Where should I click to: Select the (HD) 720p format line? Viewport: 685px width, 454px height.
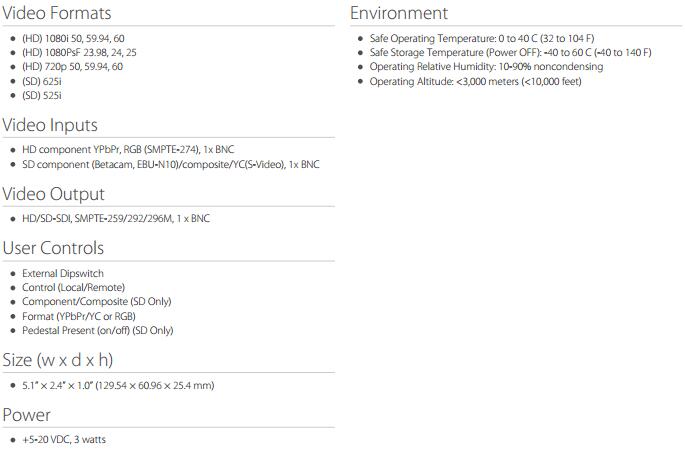coord(72,67)
